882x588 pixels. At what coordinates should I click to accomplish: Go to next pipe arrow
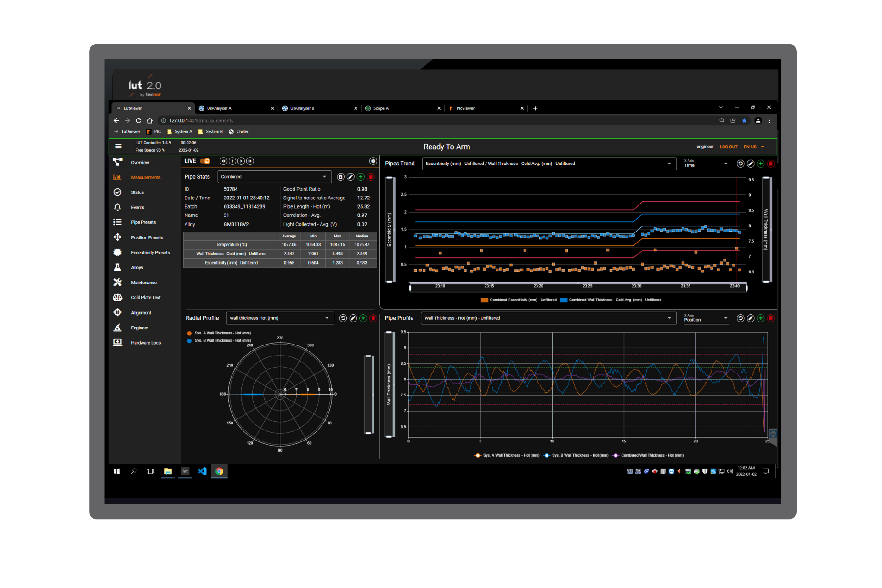tap(241, 161)
